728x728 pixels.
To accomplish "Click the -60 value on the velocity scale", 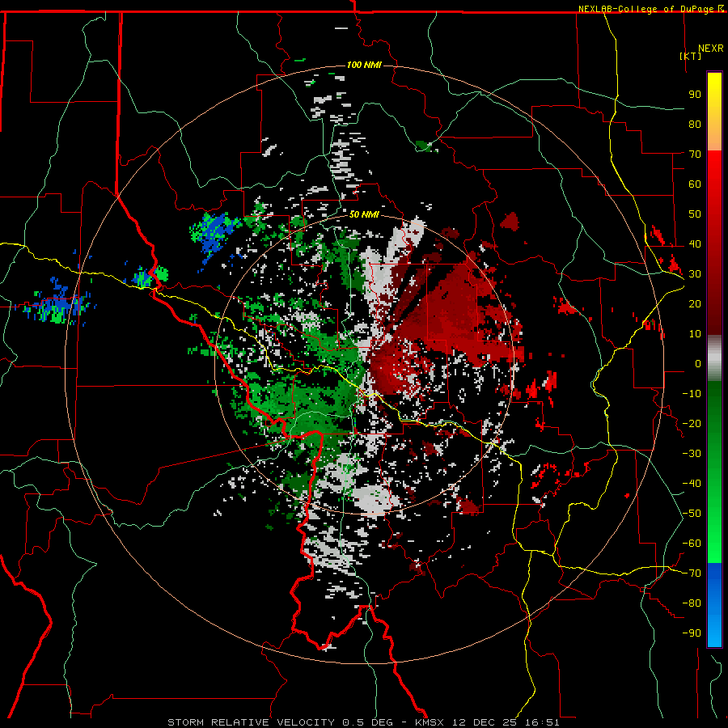I will pos(692,544).
